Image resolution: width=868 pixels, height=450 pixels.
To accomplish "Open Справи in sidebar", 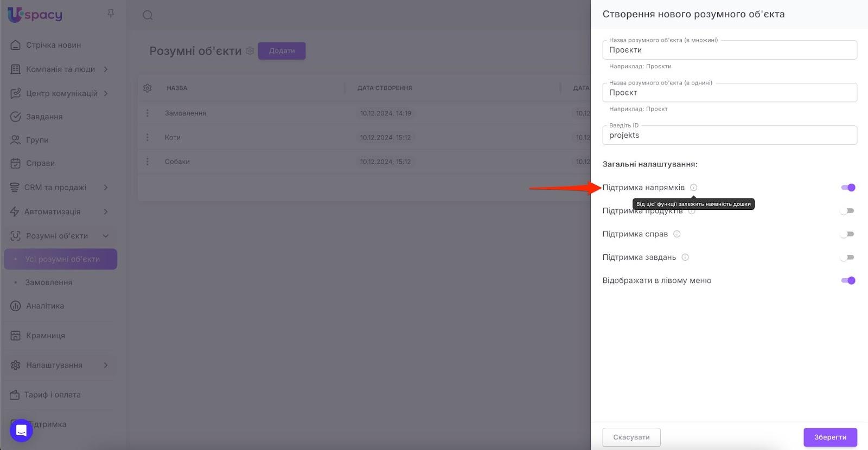I will tap(41, 163).
